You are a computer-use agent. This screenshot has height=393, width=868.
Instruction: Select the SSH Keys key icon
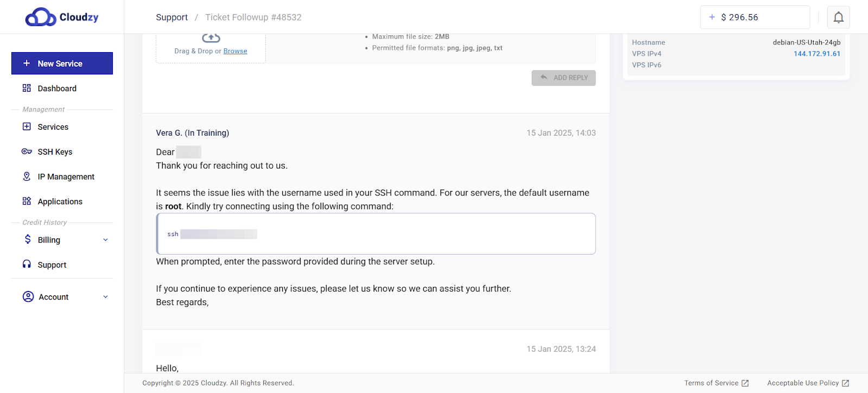click(27, 151)
